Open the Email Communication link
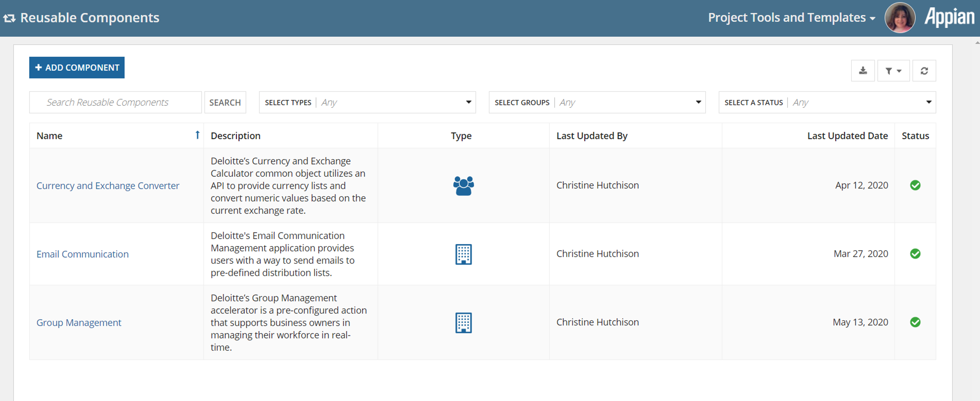 click(82, 254)
